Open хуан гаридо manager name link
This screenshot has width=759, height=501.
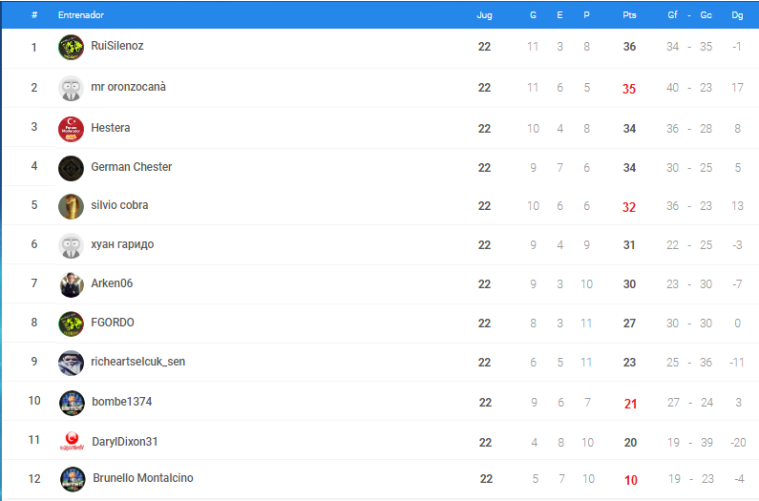(122, 244)
